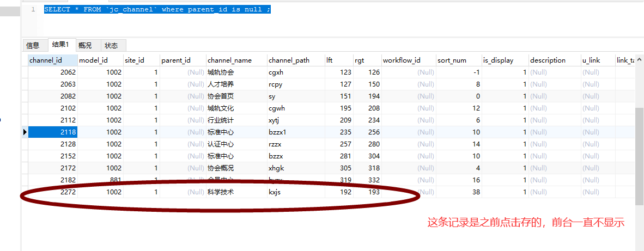This screenshot has width=644, height=251.
Task: Sort by the channel_id column header
Action: point(52,60)
